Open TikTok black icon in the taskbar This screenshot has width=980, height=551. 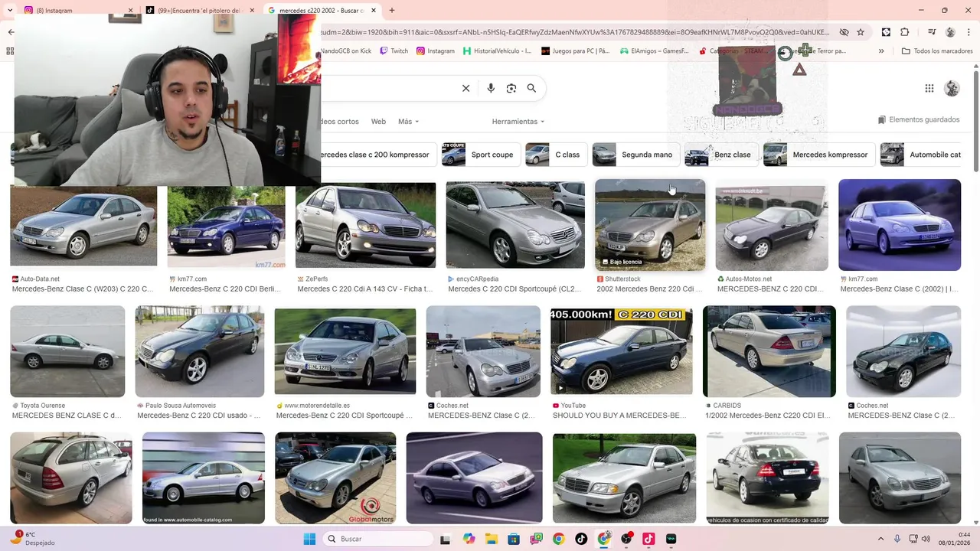coord(581,539)
